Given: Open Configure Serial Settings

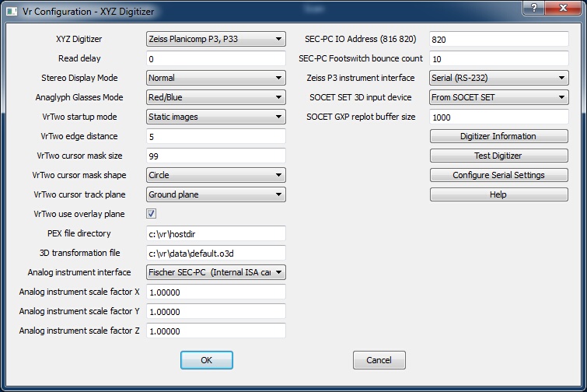Looking at the screenshot, I should pyautogui.click(x=499, y=175).
